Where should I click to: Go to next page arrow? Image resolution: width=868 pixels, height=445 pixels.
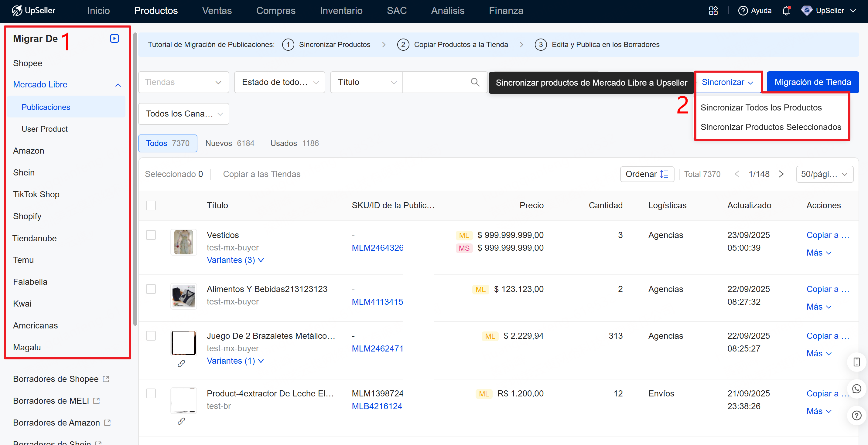click(x=781, y=174)
